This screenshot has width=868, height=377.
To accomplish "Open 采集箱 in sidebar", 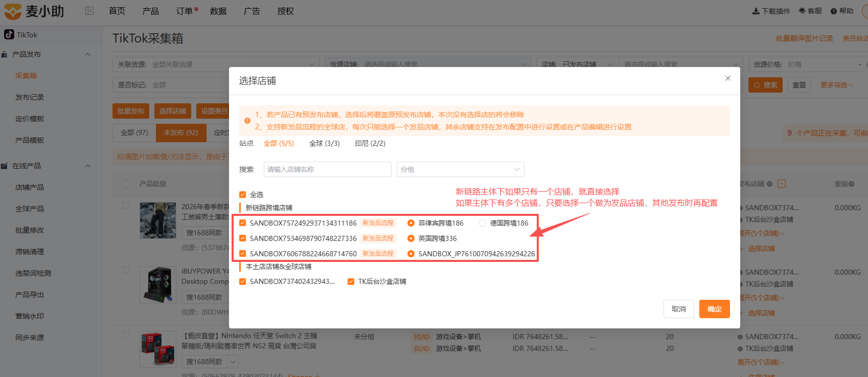I will click(26, 76).
